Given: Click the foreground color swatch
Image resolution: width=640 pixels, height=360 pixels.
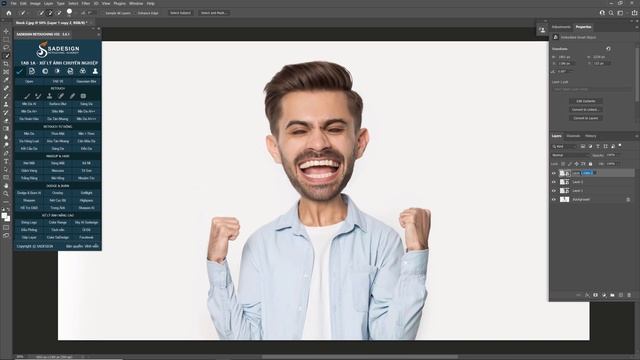Looking at the screenshot, I should (4, 216).
